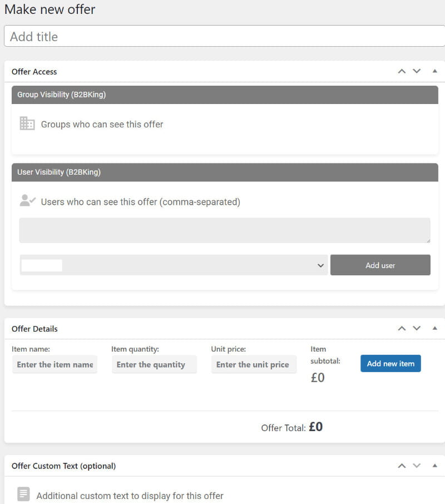This screenshot has width=445, height=504.
Task: Click the Add new item button
Action: pos(390,363)
